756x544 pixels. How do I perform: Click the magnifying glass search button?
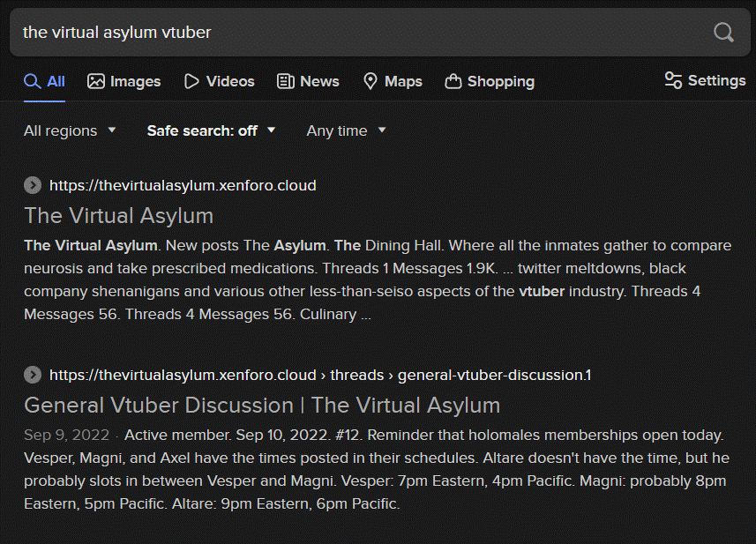[x=723, y=33]
